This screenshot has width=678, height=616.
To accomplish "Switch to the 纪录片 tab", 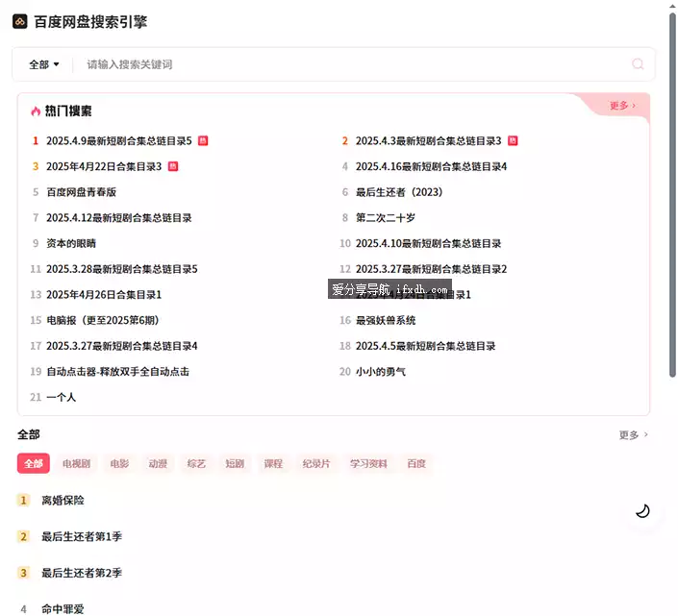I will pos(316,463).
